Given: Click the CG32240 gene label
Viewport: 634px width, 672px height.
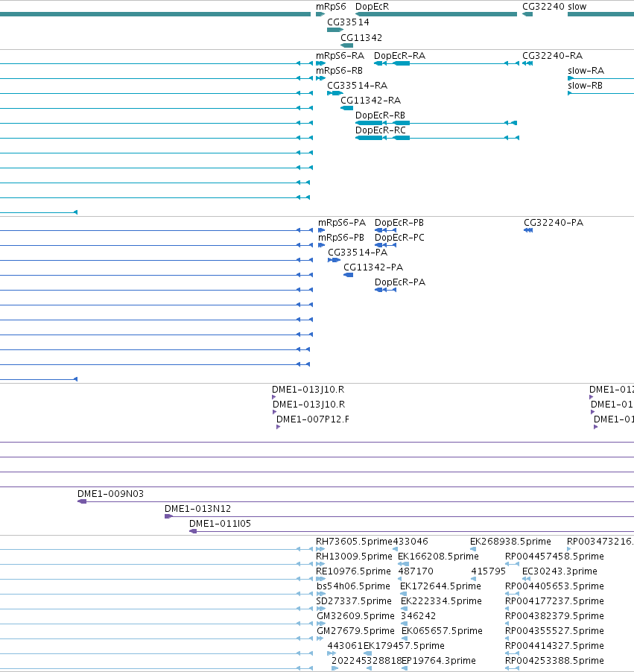Looking at the screenshot, I should [x=543, y=7].
